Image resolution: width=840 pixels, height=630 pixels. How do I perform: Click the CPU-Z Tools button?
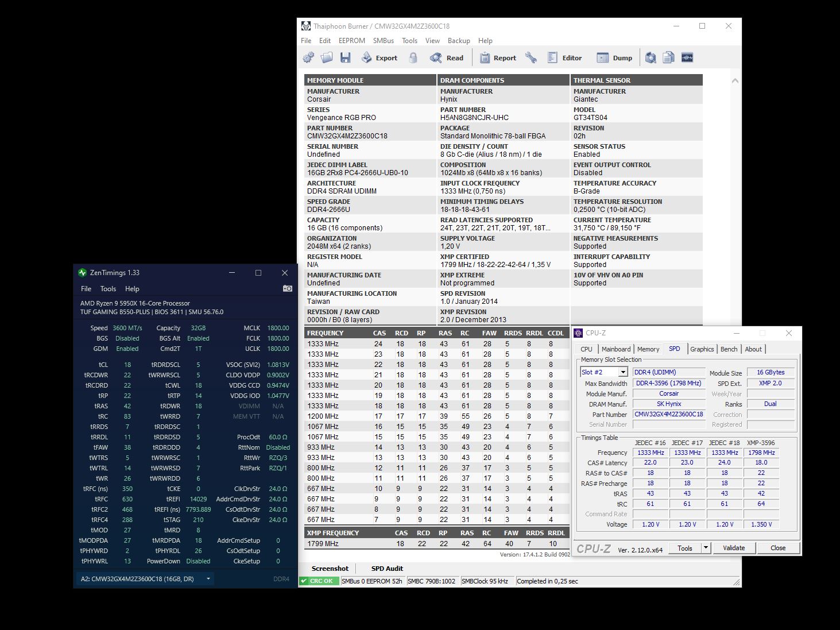(684, 548)
